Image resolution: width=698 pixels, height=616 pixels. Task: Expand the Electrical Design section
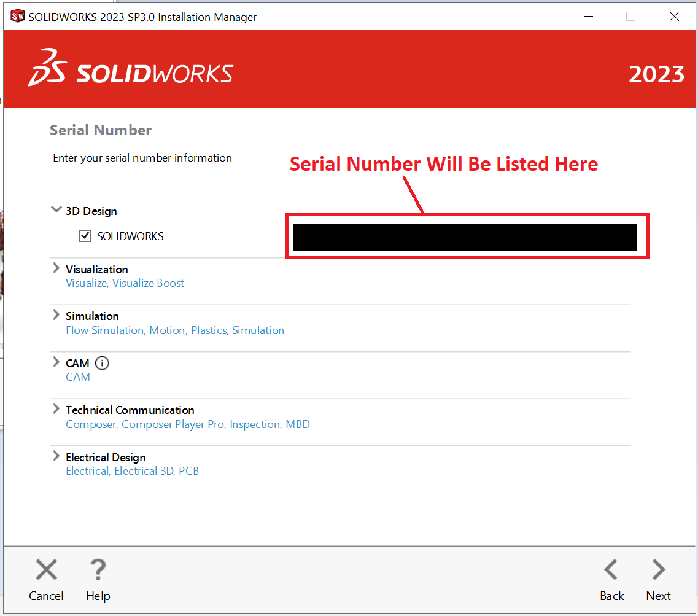[56, 456]
